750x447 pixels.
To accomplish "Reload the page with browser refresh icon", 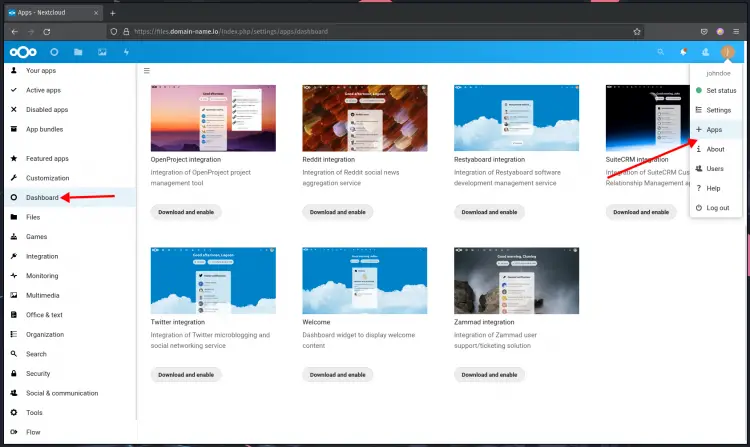I will tap(47, 32).
